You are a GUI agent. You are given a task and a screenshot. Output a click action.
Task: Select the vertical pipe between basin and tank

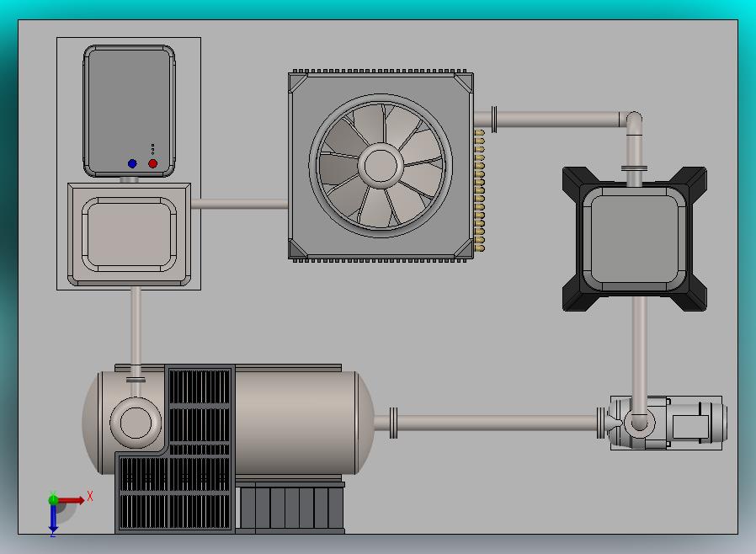click(136, 327)
